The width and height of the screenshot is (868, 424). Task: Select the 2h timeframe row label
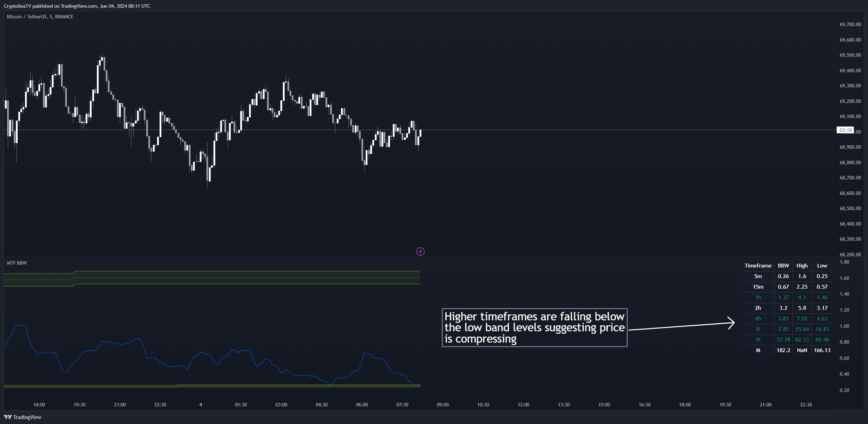(758, 308)
